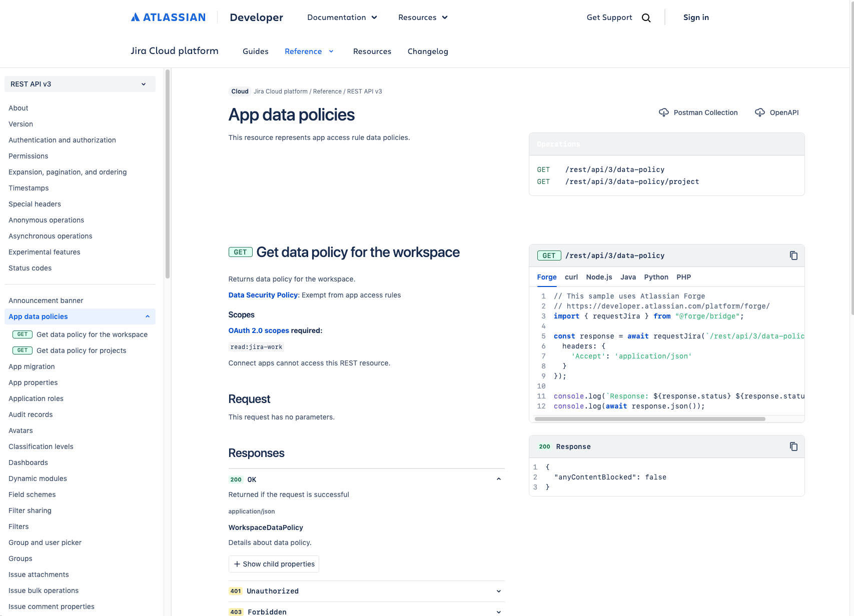
Task: Switch to the curl code tab
Action: click(571, 277)
